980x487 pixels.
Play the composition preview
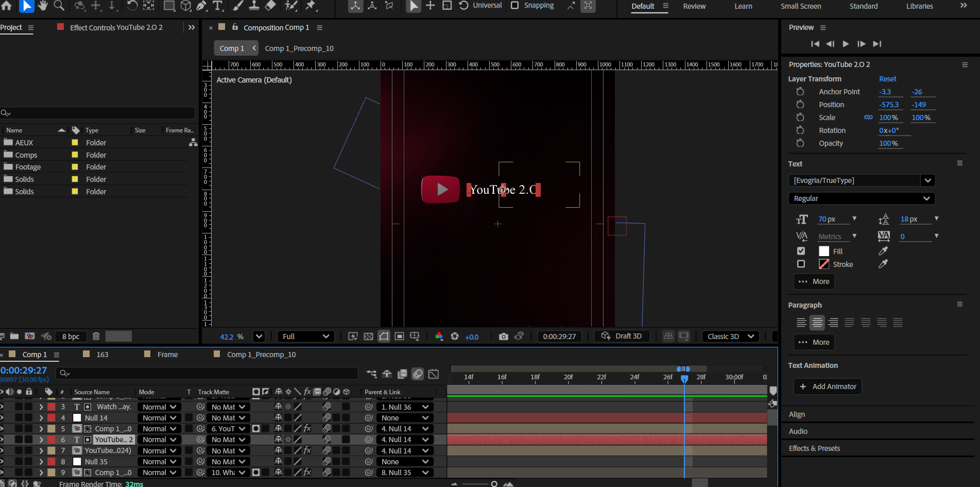click(846, 44)
